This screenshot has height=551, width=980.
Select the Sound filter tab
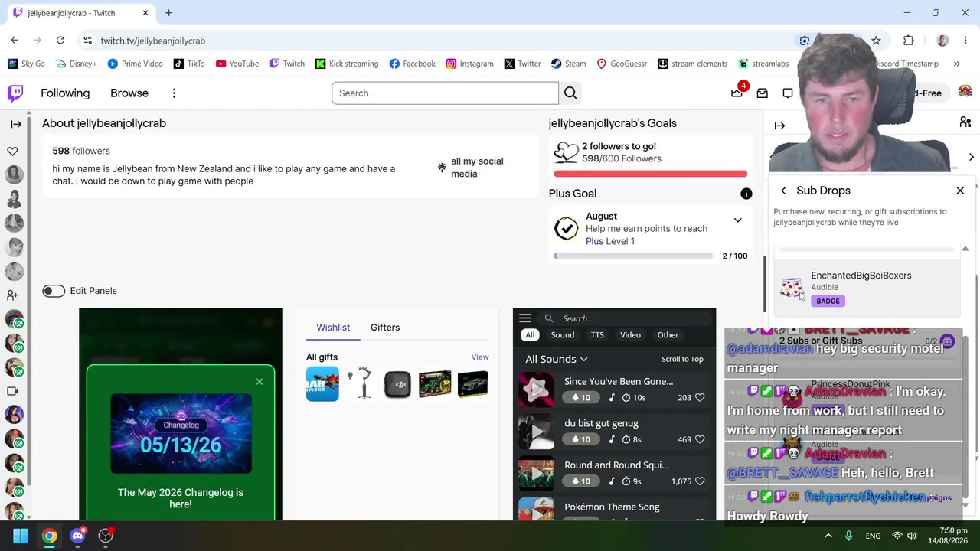(x=563, y=335)
